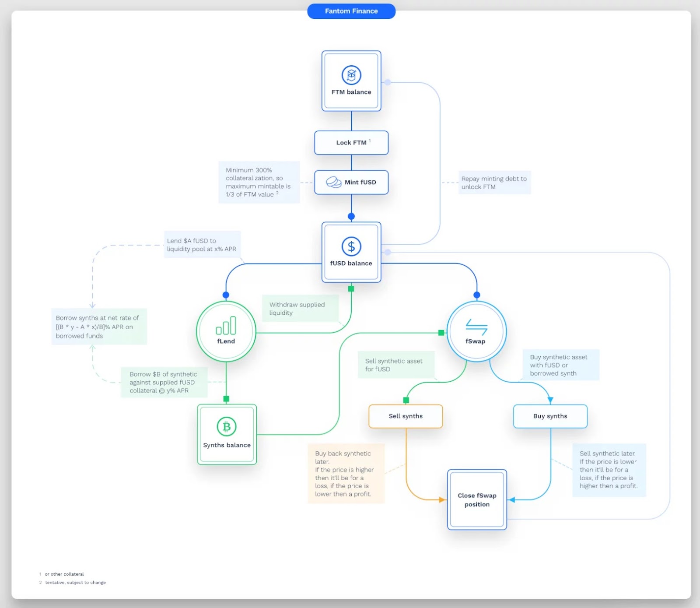Viewport: 700px width, 608px height.
Task: Select the Close fSwap position node
Action: click(477, 499)
